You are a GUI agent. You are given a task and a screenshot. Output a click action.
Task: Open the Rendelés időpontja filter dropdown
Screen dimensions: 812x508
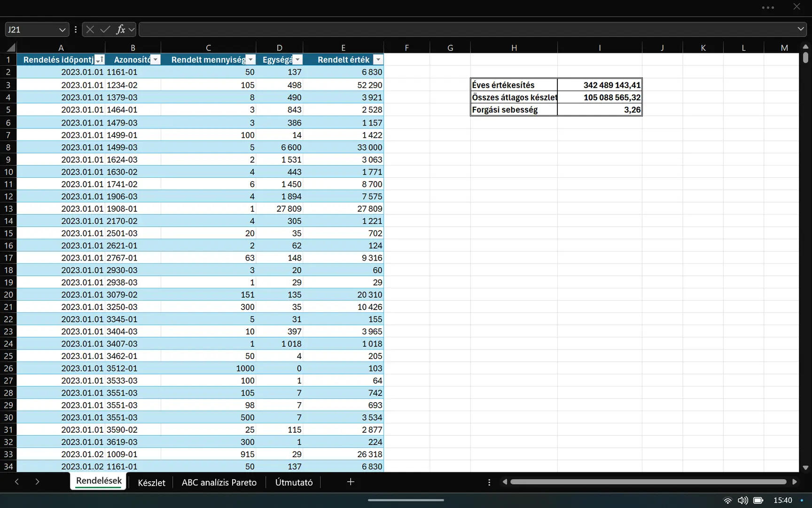pyautogui.click(x=99, y=60)
